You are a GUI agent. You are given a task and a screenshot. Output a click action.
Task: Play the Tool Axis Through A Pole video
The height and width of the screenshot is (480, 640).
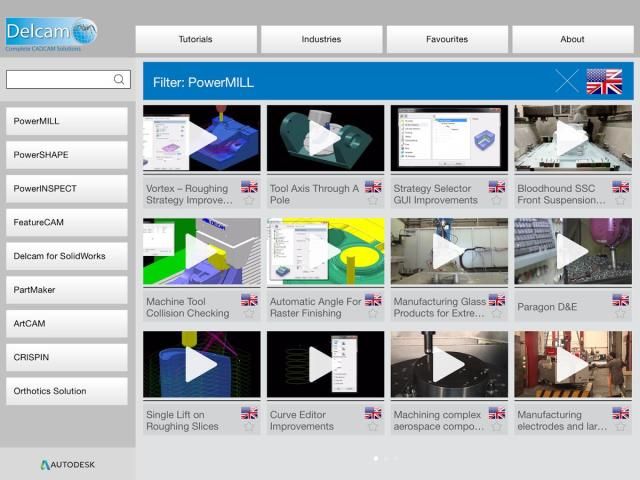pyautogui.click(x=325, y=138)
